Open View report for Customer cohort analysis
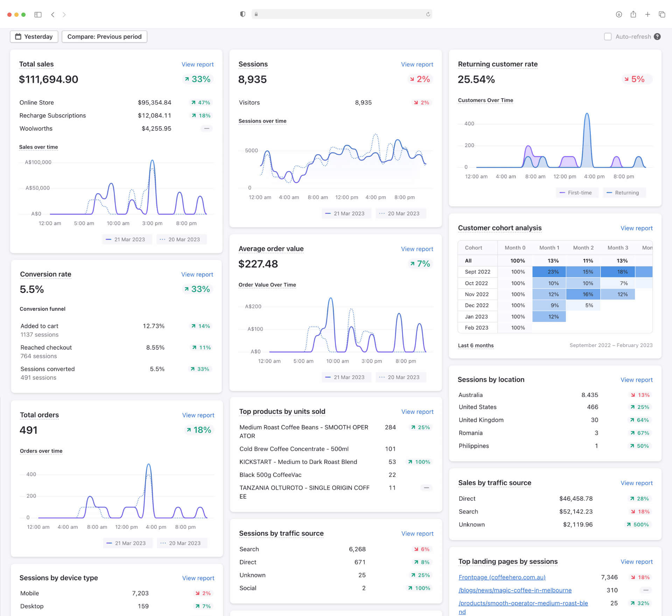 [636, 228]
